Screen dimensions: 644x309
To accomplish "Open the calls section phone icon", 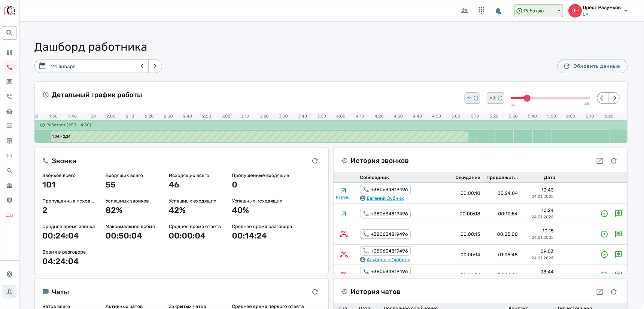I will pos(9,67).
